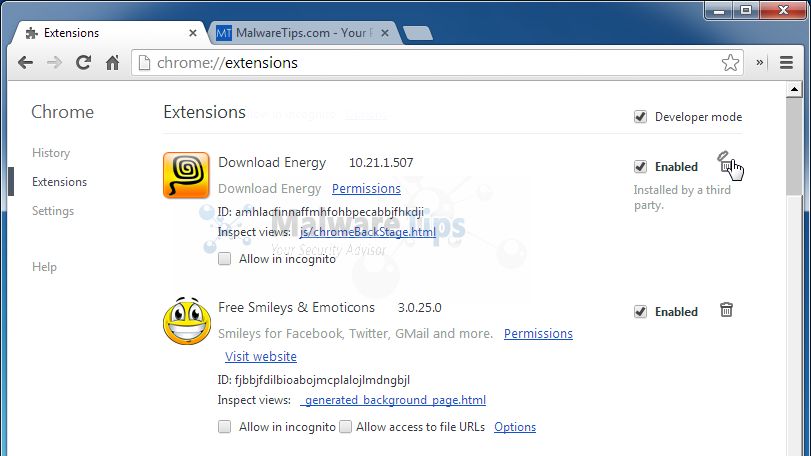Click the Download Energy extension name

point(272,163)
